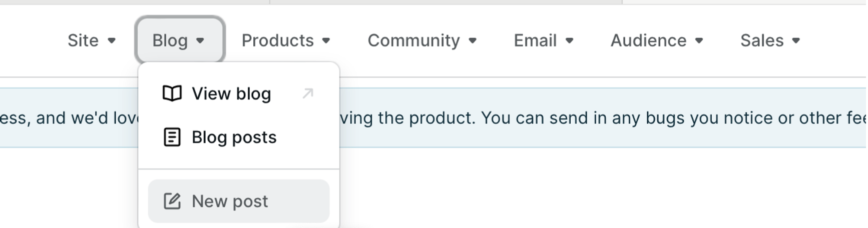
Task: Open the Site navigation menu
Action: click(91, 40)
